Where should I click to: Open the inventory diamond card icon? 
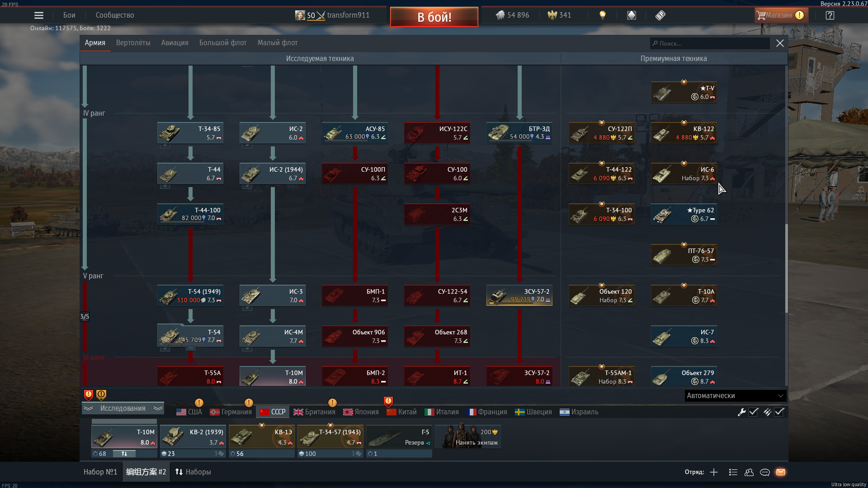coord(632,15)
